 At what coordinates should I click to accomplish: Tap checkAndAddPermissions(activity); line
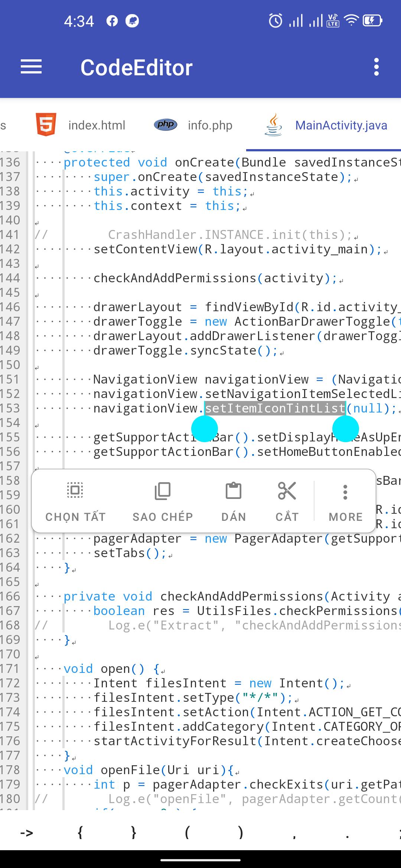215,278
